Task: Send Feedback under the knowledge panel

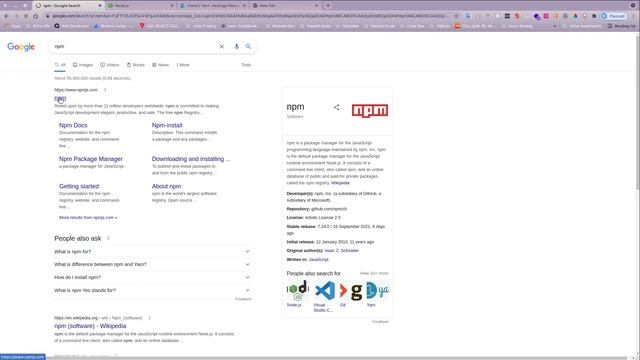Action: 380,322
